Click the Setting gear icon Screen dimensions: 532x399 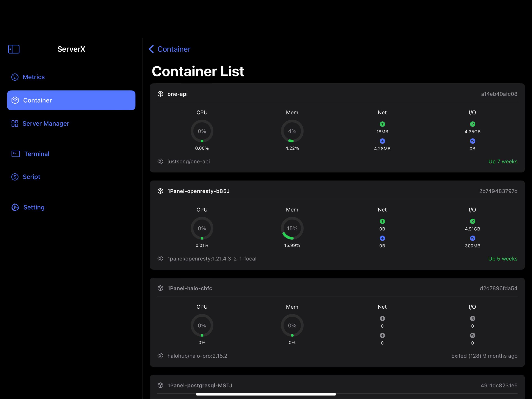coord(15,207)
